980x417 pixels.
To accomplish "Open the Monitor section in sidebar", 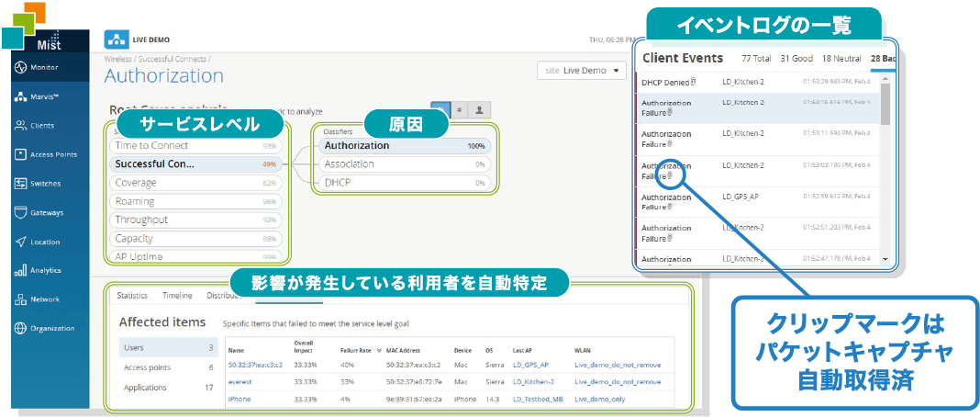I will tap(50, 67).
